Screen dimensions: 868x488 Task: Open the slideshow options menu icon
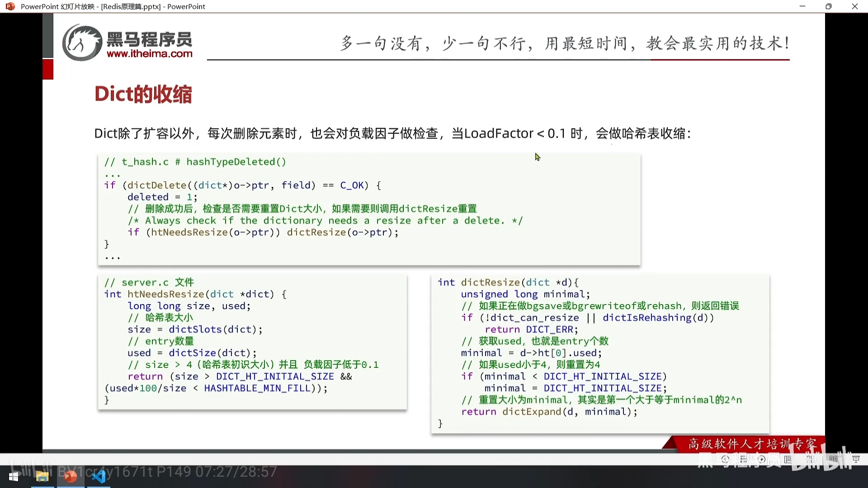pyautogui.click(x=744, y=459)
